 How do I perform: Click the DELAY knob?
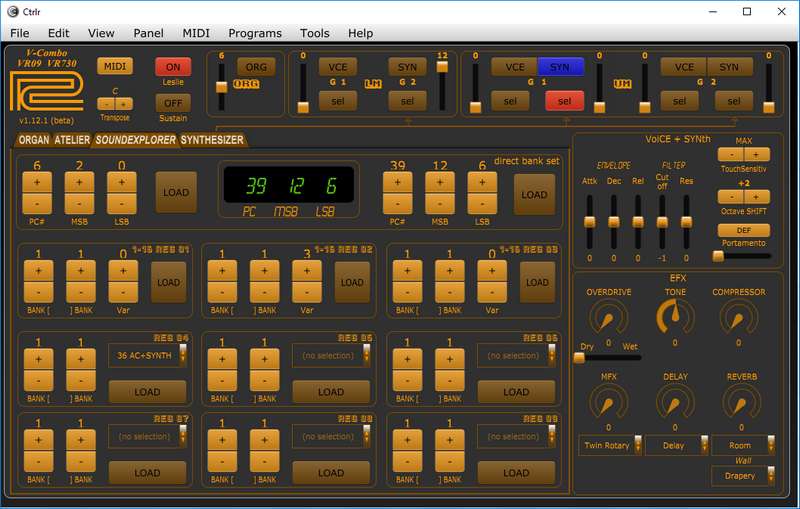click(675, 402)
